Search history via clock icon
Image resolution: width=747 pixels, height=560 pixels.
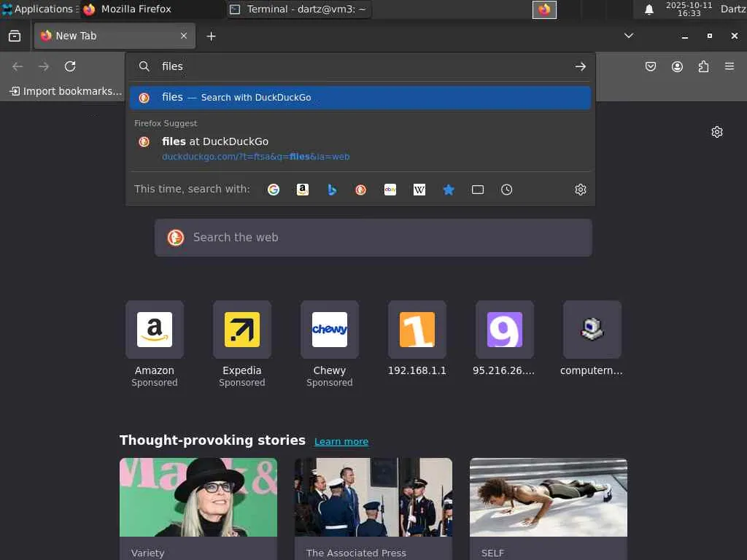(x=506, y=190)
